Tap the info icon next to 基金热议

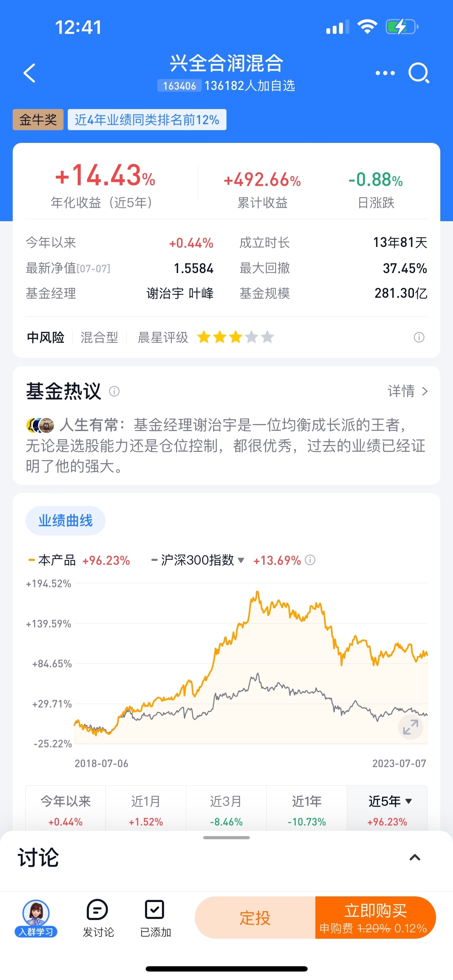115,391
